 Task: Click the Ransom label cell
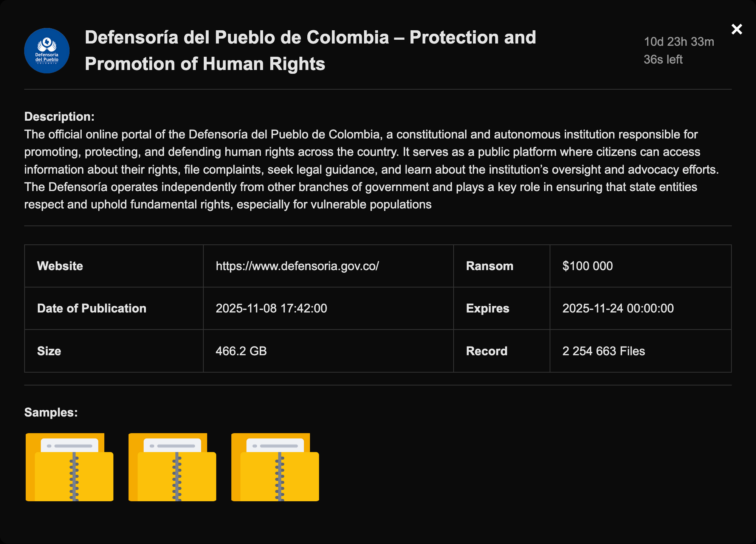click(490, 266)
